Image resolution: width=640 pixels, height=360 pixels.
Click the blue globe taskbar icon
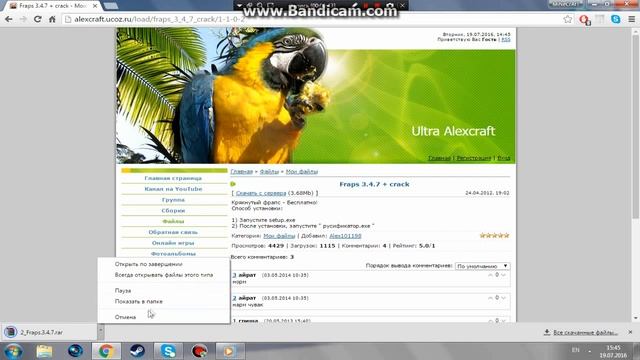(x=75, y=351)
